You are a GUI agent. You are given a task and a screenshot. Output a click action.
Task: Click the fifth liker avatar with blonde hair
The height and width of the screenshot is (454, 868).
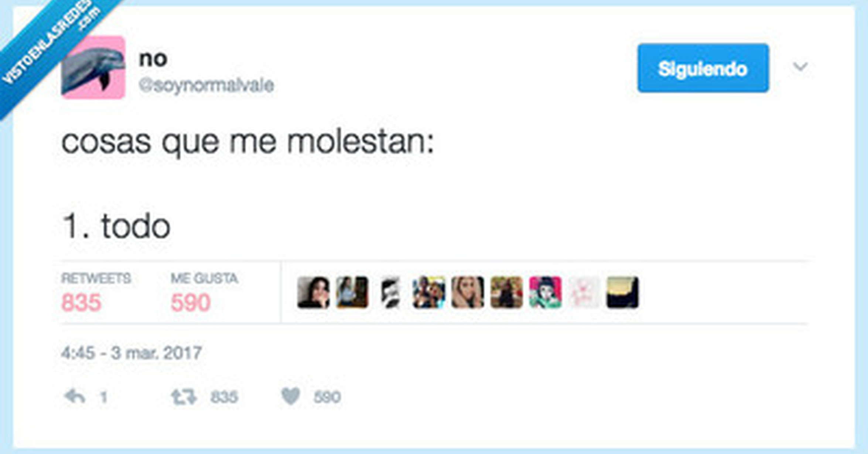click(x=468, y=292)
